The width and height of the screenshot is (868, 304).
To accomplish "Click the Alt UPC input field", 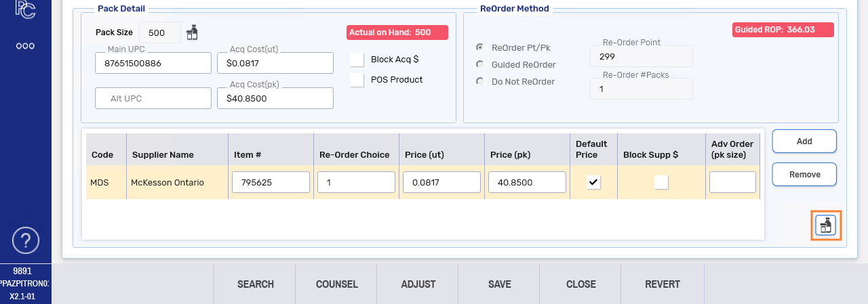I will pyautogui.click(x=153, y=98).
